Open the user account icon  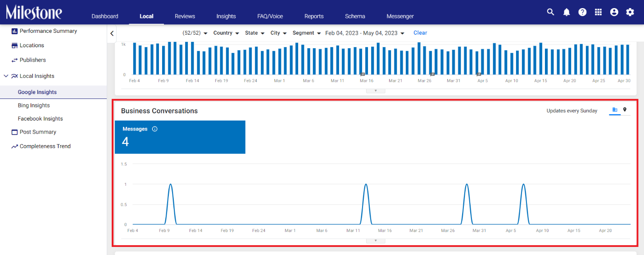[614, 12]
